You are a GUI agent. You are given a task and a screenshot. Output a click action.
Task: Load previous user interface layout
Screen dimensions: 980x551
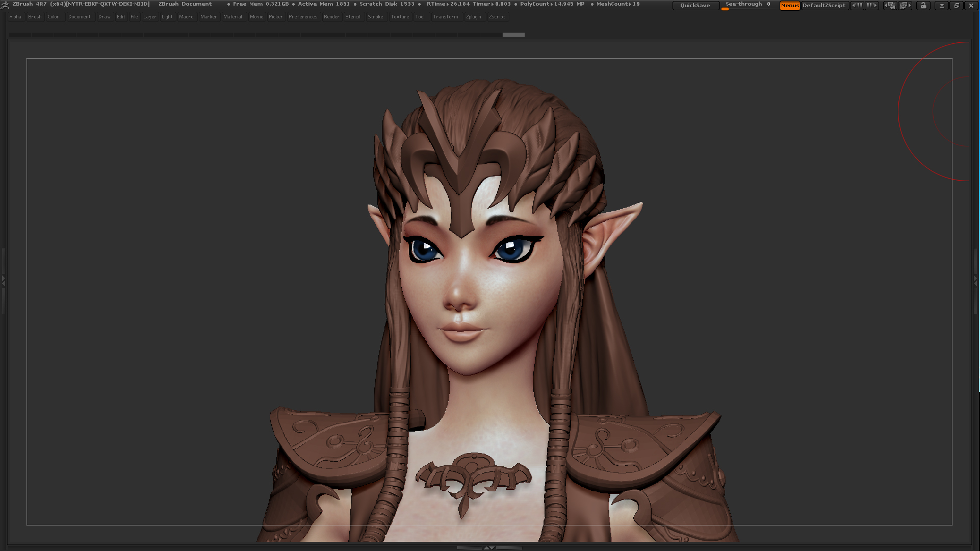click(x=890, y=6)
